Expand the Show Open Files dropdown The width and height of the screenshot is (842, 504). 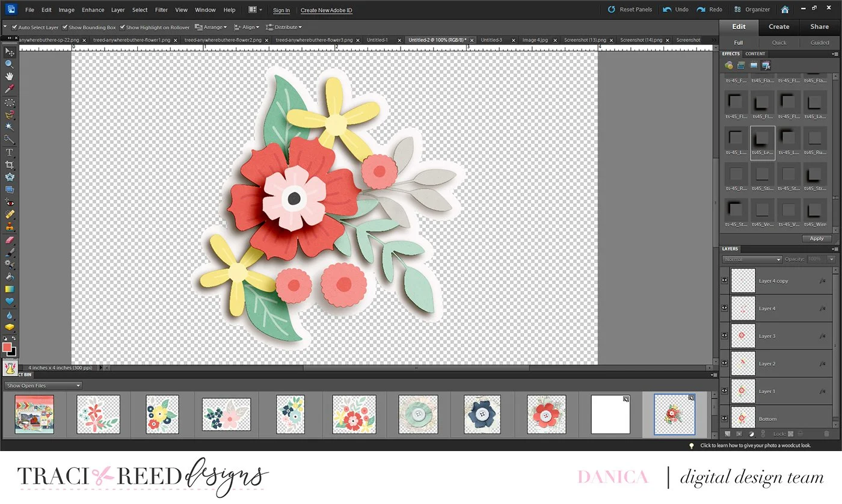pos(43,386)
